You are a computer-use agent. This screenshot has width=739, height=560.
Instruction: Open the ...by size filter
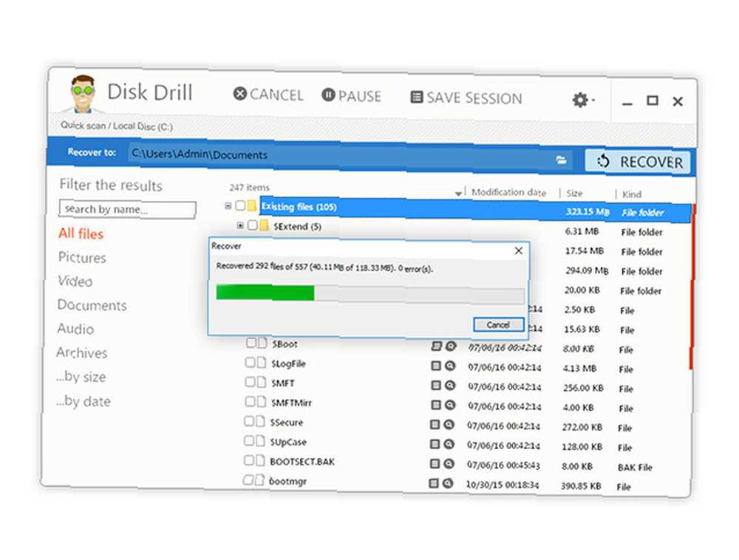[x=81, y=376]
